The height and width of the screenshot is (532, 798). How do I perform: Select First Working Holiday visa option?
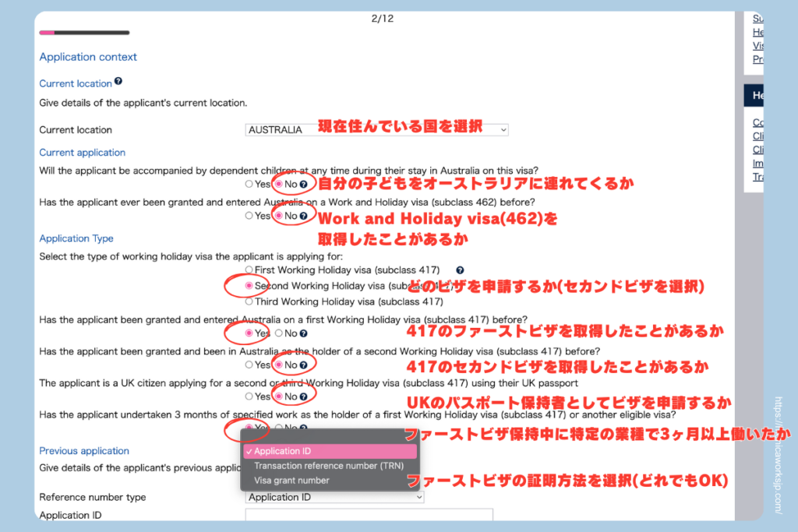249,270
